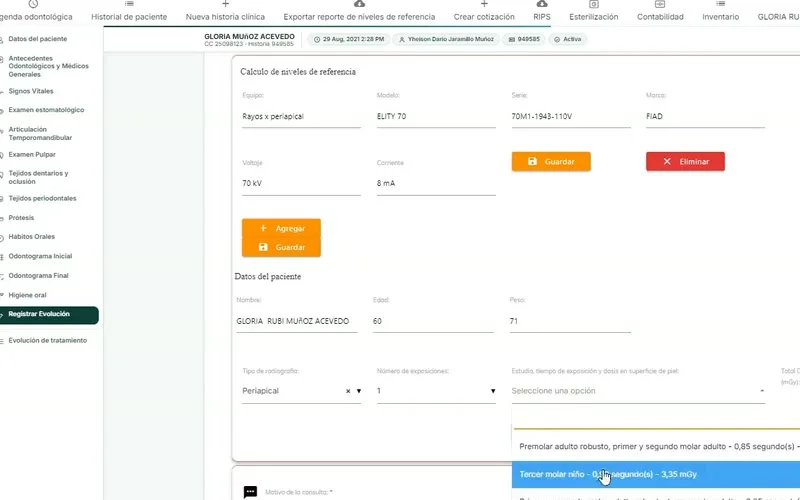Open Examen estomatológico section
Screen dimensions: 800x500
tap(46, 110)
